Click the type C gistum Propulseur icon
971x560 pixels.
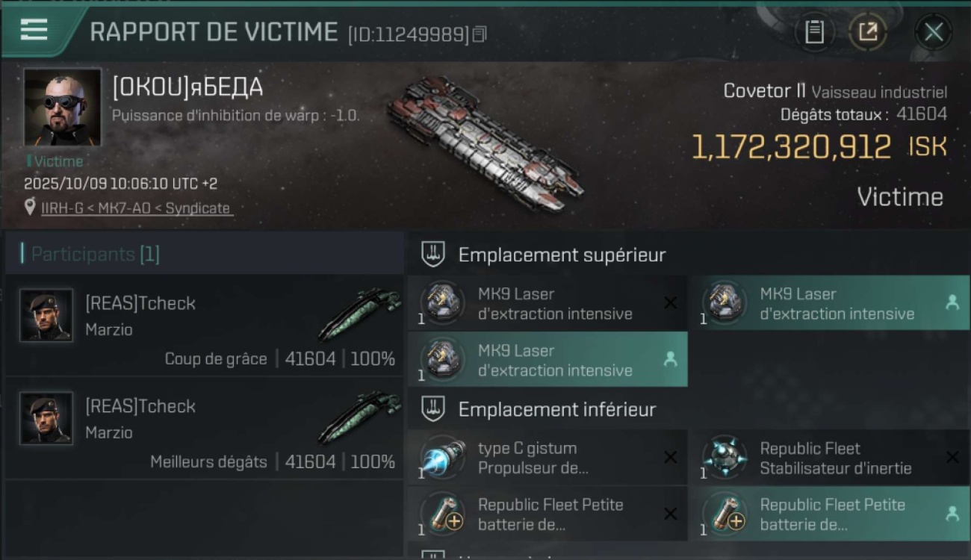443,457
